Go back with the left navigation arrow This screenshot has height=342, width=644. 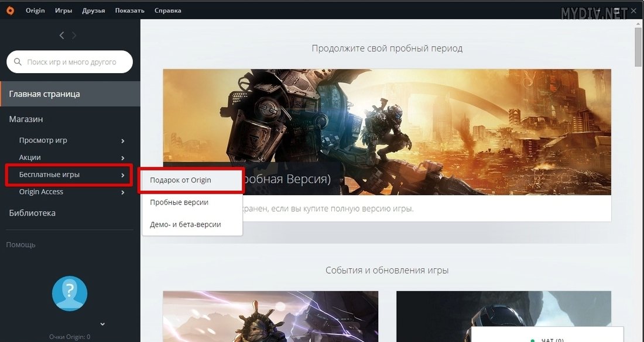(61, 36)
